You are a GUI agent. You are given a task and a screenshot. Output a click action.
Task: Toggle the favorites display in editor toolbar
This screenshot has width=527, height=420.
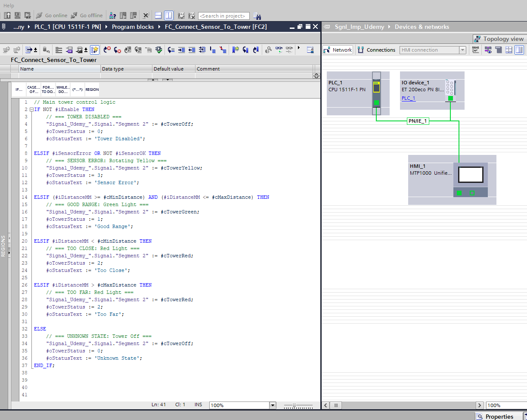coord(95,50)
